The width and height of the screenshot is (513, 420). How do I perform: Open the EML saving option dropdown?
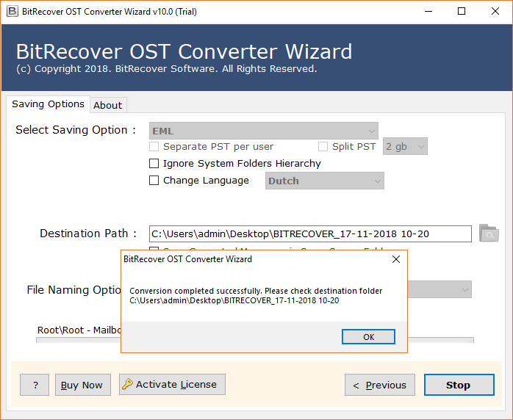(x=264, y=131)
